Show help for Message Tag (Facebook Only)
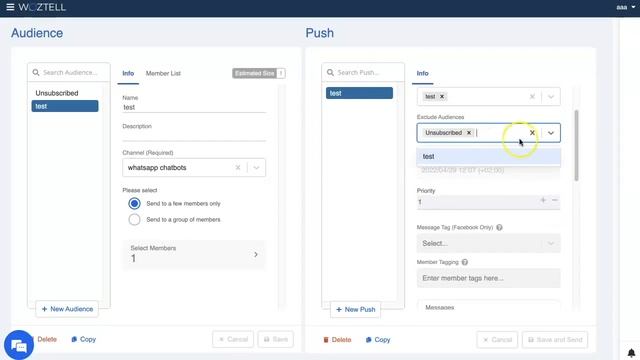The height and width of the screenshot is (360, 640). (499, 227)
